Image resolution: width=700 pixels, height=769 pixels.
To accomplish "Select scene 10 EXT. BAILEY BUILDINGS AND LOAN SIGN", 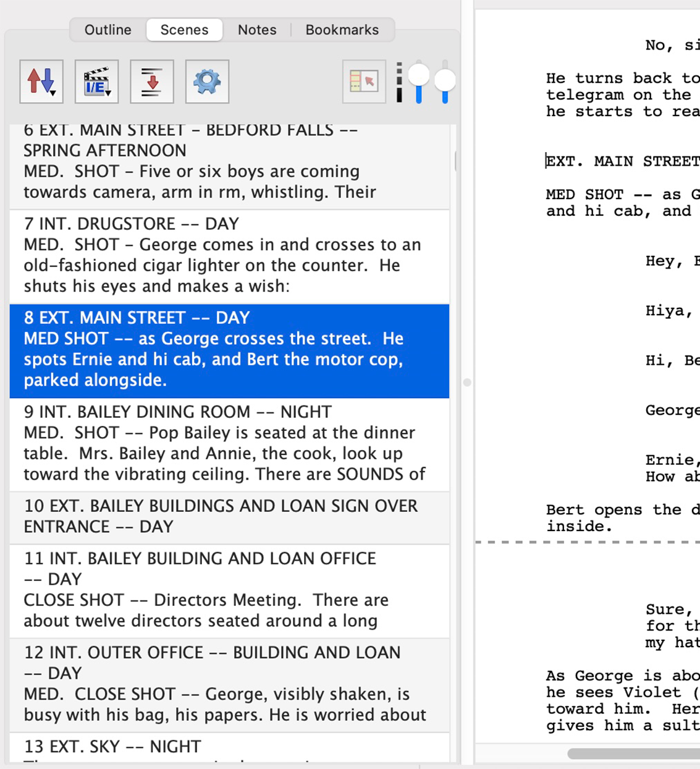I will coord(229,517).
